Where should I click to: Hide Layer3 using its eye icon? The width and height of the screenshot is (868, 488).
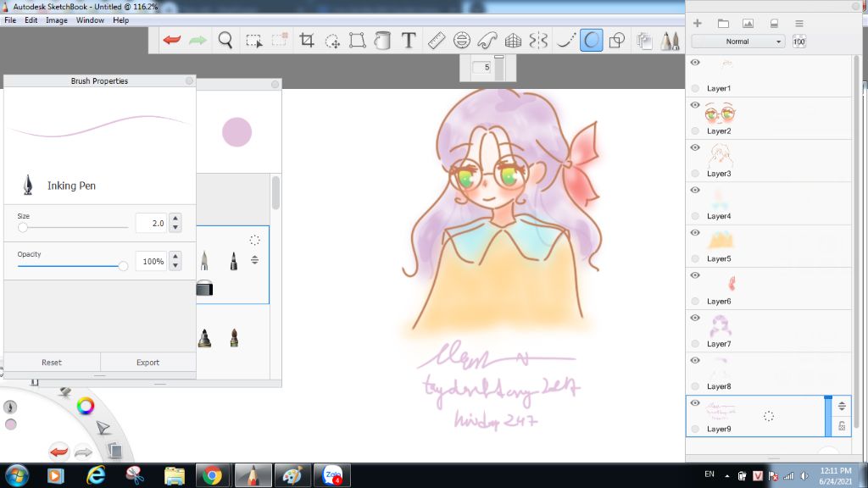695,147
